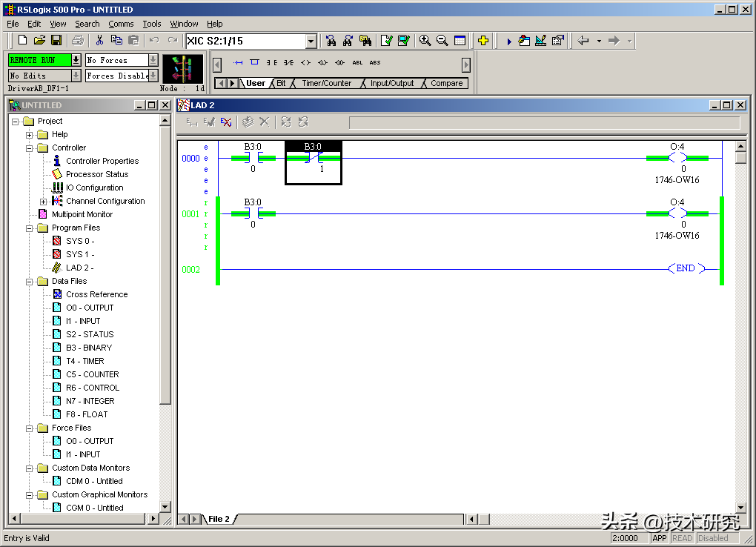Expand the Channel Configuration tree node

click(x=43, y=202)
